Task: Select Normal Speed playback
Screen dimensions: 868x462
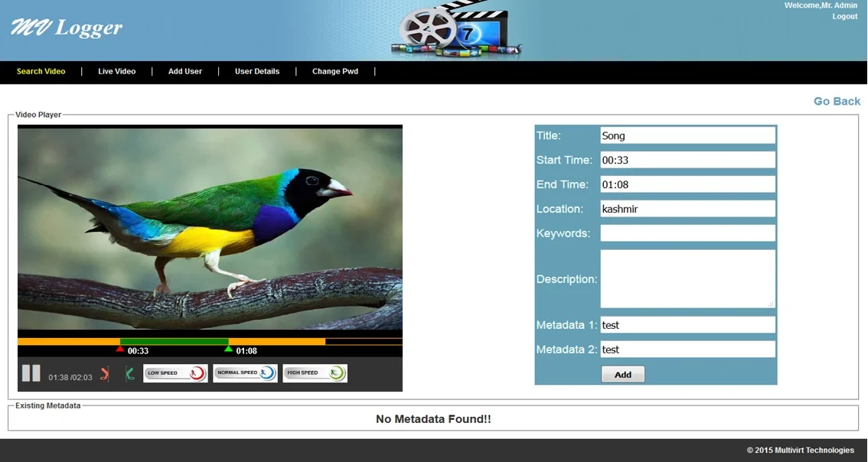Action: coord(245,373)
